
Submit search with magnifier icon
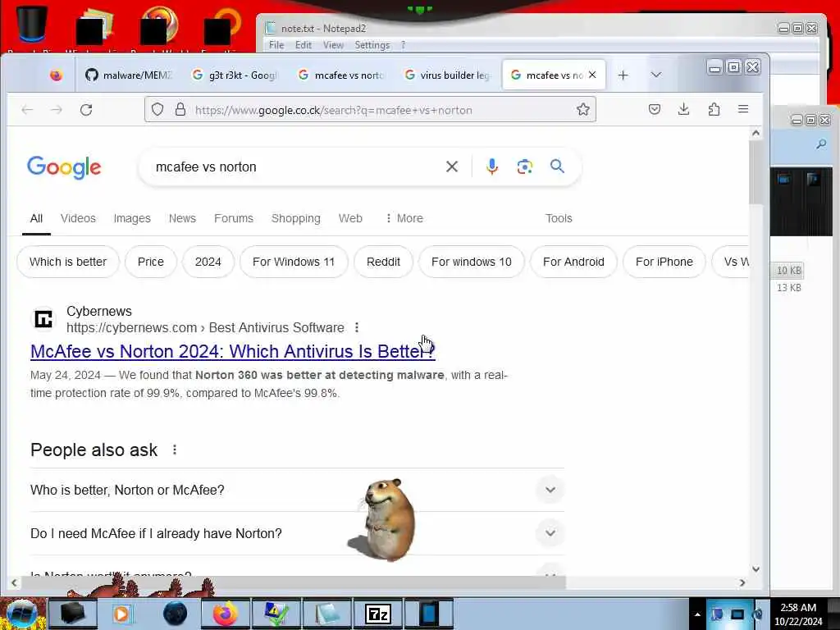[557, 166]
